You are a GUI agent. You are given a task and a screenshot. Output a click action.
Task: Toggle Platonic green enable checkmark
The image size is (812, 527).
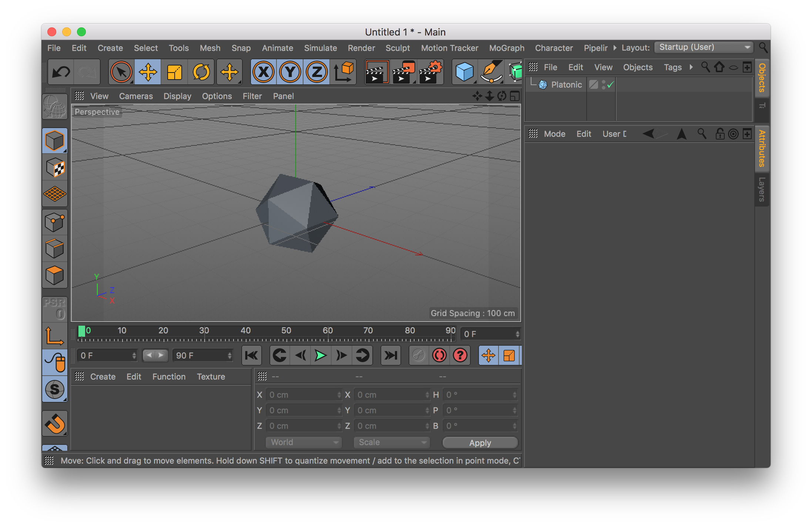pyautogui.click(x=611, y=85)
